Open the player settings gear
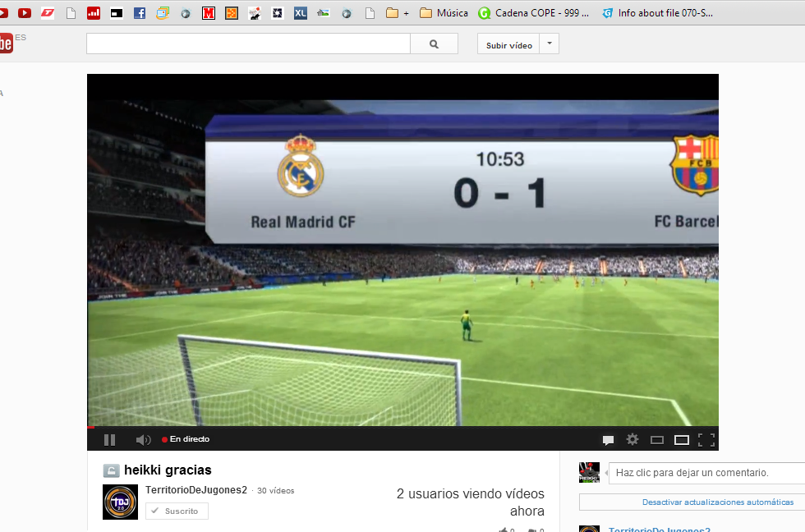Screen dimensions: 805x532 point(632,440)
